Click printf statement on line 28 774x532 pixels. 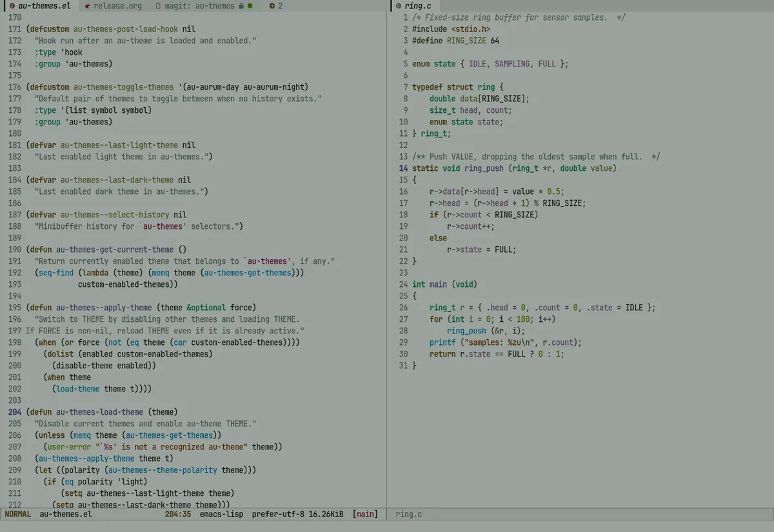pyautogui.click(x=506, y=342)
